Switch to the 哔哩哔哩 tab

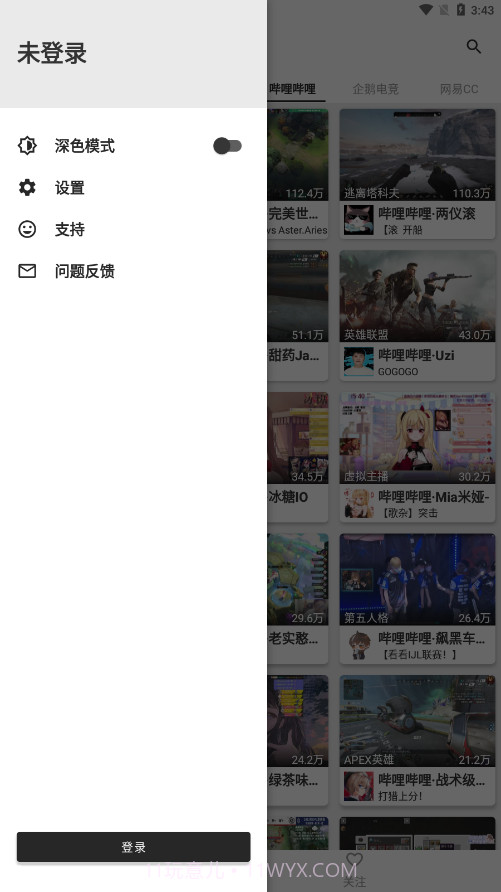tap(293, 89)
